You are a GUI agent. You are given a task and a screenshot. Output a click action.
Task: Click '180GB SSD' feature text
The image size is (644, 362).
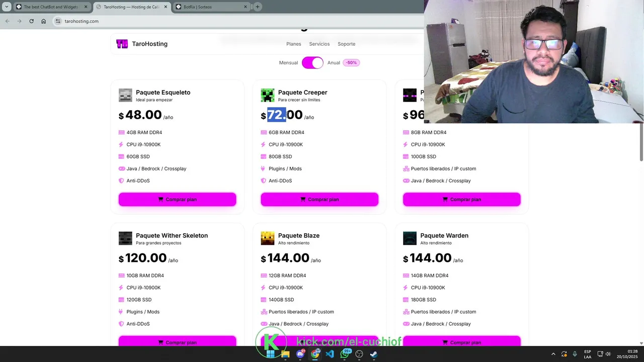coord(424,300)
